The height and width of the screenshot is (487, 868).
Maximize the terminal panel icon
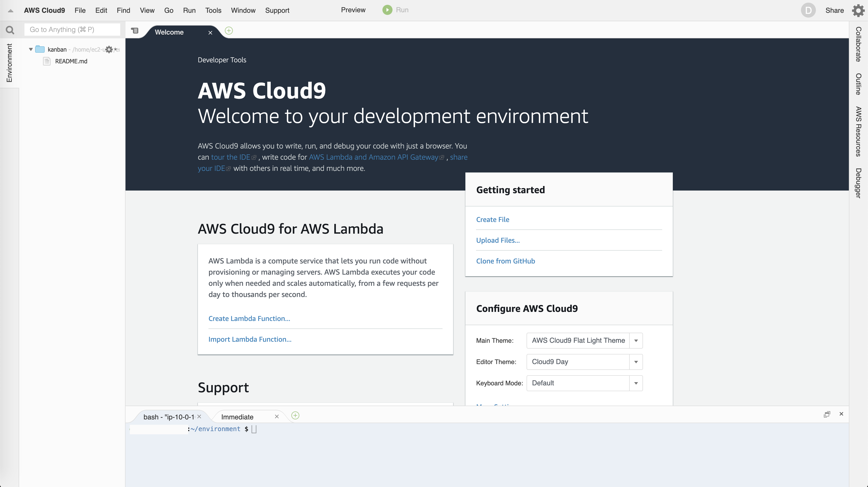[x=827, y=414]
